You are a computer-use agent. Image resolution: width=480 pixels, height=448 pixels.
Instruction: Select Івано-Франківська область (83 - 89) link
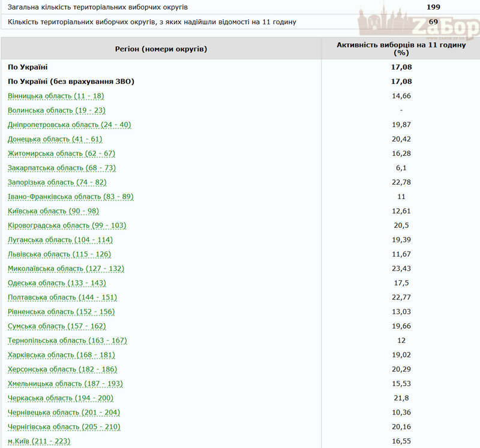(x=70, y=197)
